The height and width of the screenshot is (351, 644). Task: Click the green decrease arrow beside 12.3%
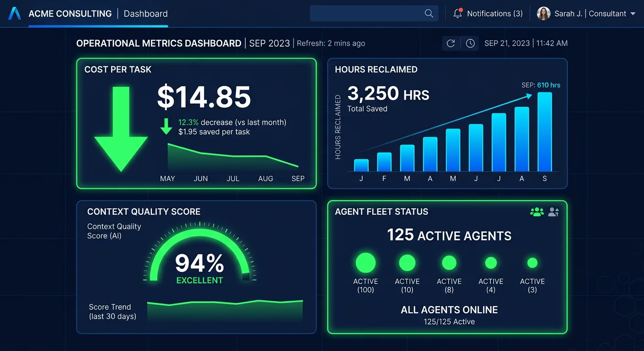click(x=166, y=127)
